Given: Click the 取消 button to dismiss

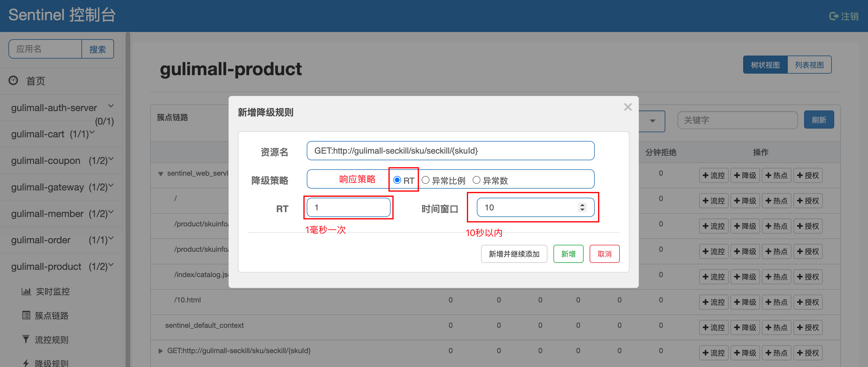Looking at the screenshot, I should tap(605, 255).
